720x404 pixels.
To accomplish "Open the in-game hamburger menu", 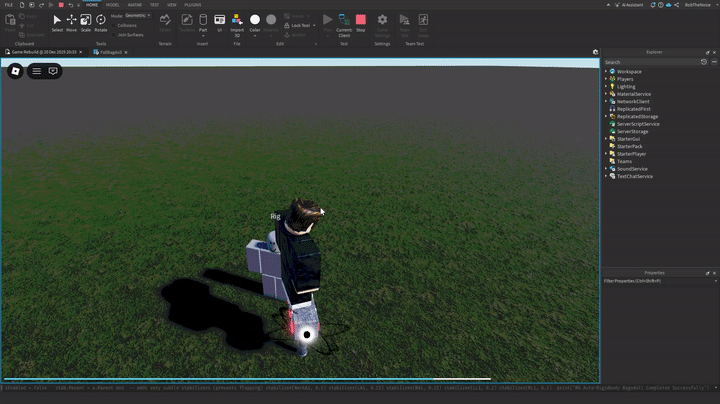I will point(37,71).
